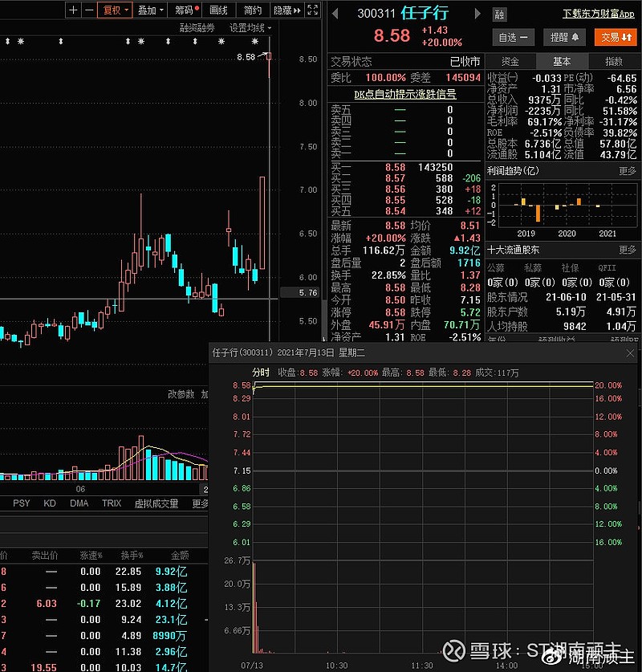The width and height of the screenshot is (642, 672).
Task: Select list row with 金额 9.92亿
Action: (104, 572)
